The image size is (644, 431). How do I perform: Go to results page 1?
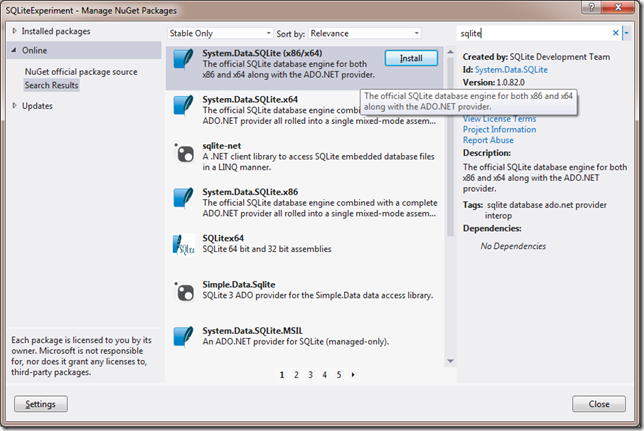pos(282,375)
